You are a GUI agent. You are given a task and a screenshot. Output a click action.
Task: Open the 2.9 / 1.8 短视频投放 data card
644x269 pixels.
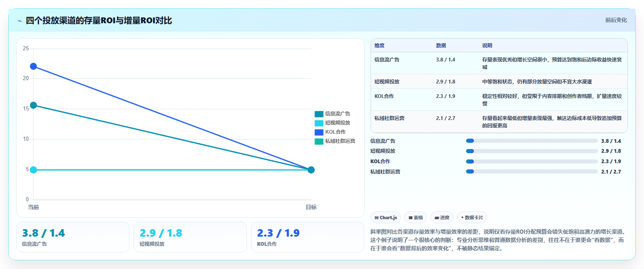click(190, 237)
